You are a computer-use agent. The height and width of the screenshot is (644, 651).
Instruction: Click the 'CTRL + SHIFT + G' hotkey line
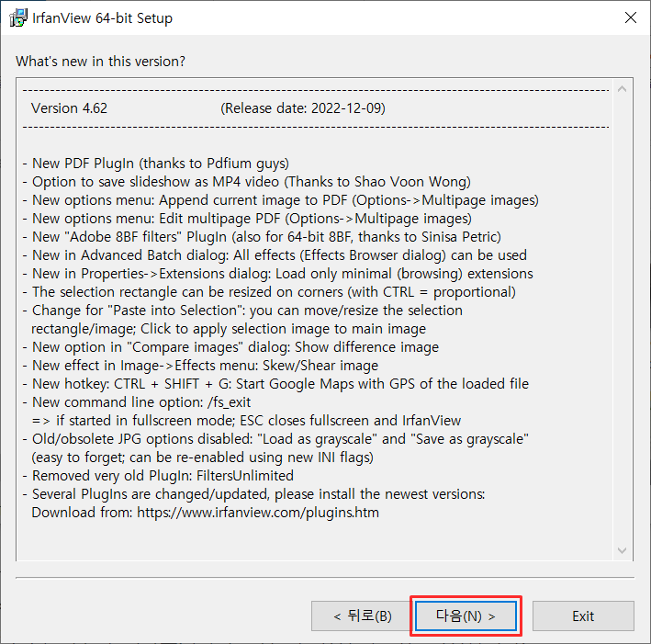pos(275,383)
